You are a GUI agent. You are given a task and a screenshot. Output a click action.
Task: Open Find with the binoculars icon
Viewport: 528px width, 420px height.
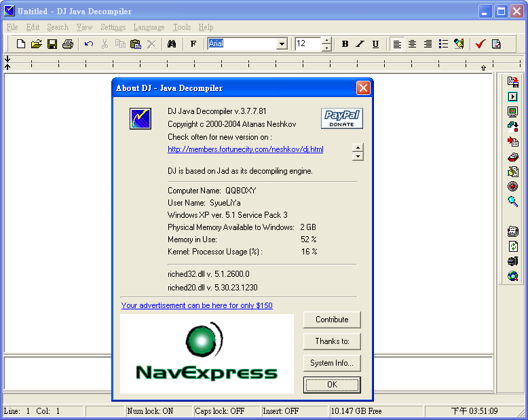pos(172,43)
